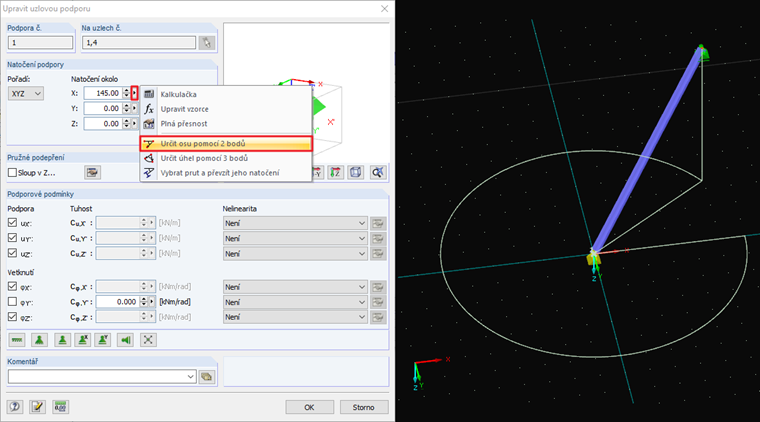Open the Pořadí XYZ sequence dropdown
Viewport: 760px width, 422px height.
[26, 94]
